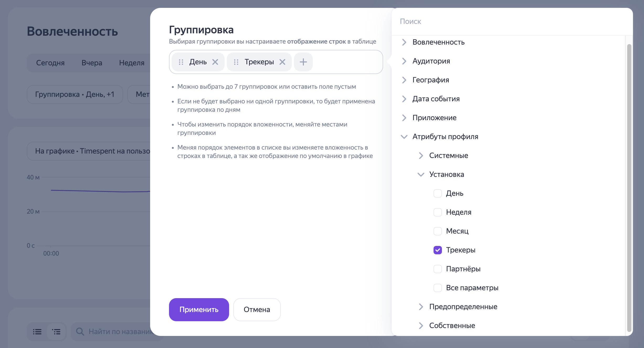This screenshot has height=348, width=644.
Task: Expand the Системные subcategory
Action: pyautogui.click(x=421, y=156)
